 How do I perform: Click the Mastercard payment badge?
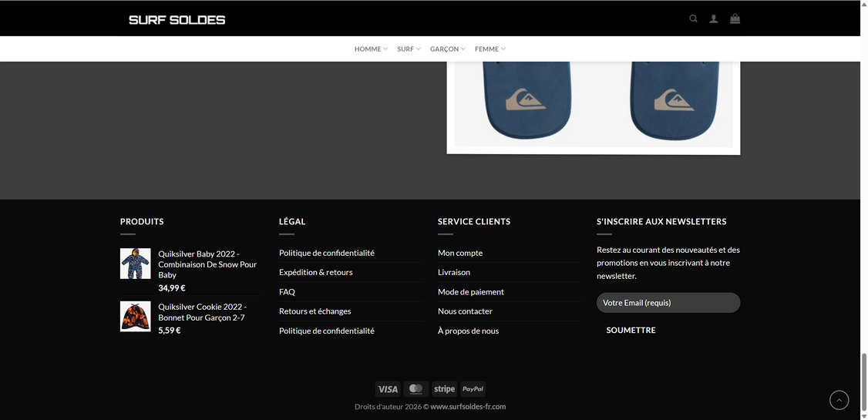(415, 389)
